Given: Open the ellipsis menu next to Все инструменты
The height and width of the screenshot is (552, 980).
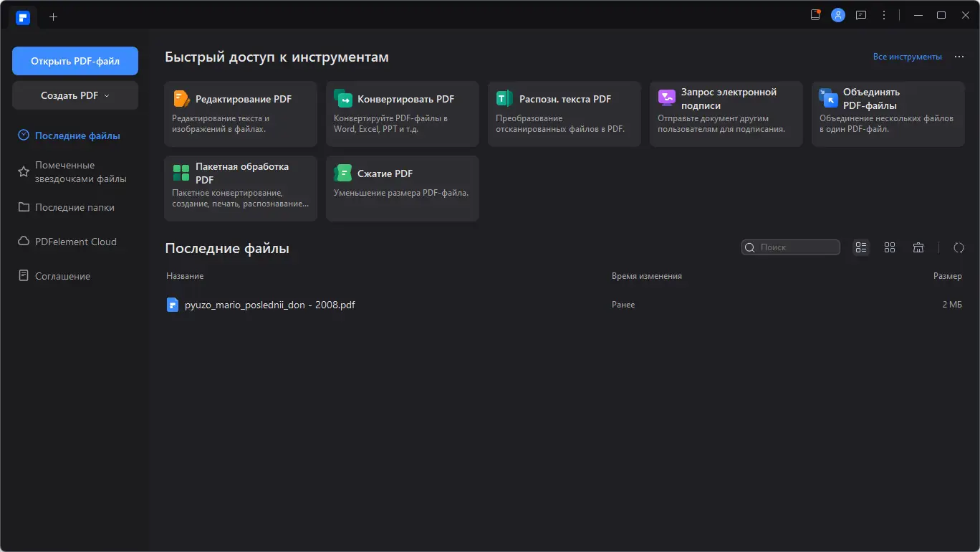Looking at the screenshot, I should click(x=959, y=56).
